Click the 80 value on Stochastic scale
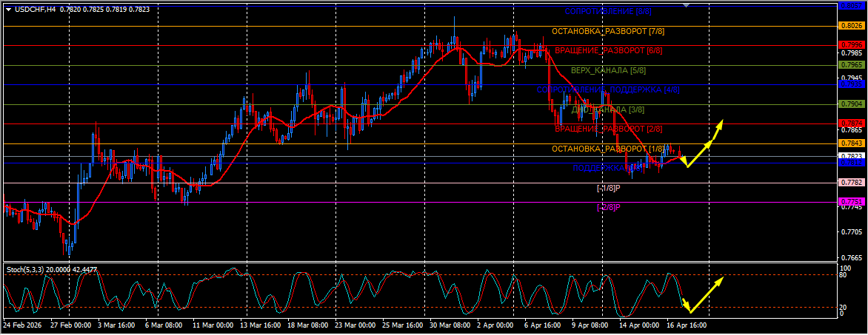Screen dimensions: 868x335 [844, 275]
